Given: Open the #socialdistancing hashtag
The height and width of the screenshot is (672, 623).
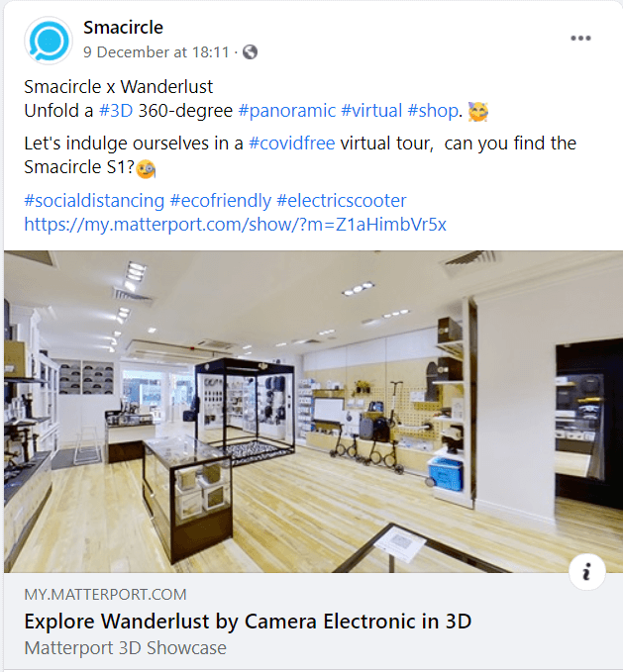Looking at the screenshot, I should pos(94,201).
